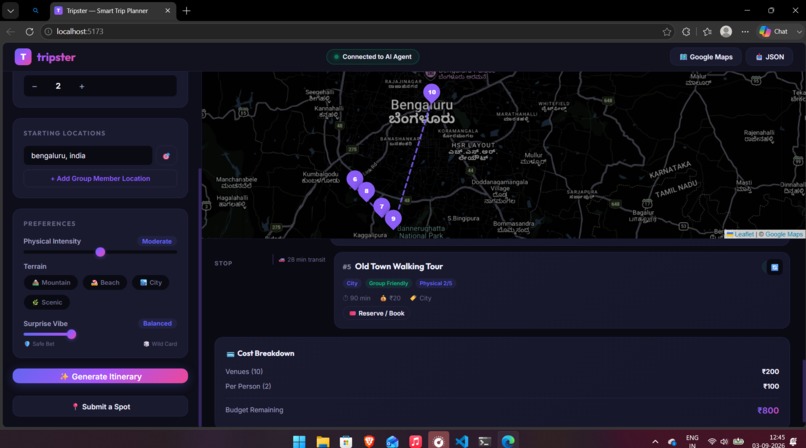The image size is (806, 448).
Task: Click locate icon beside starting location
Action: pos(166,156)
